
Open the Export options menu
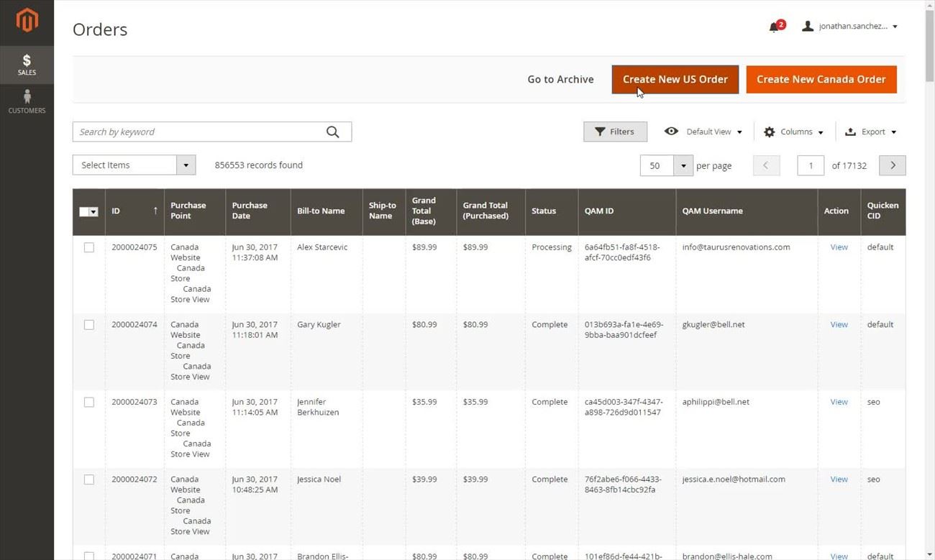pyautogui.click(x=871, y=132)
